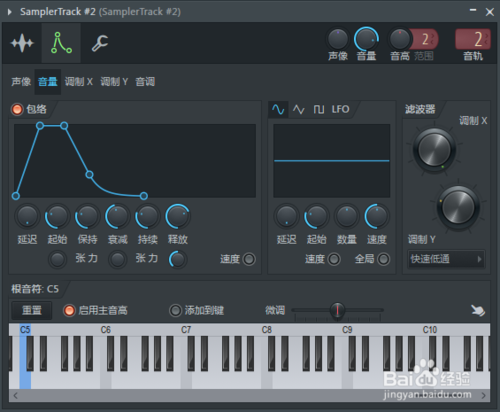Enable the 添加到键 option
The height and width of the screenshot is (412, 500).
click(x=175, y=310)
